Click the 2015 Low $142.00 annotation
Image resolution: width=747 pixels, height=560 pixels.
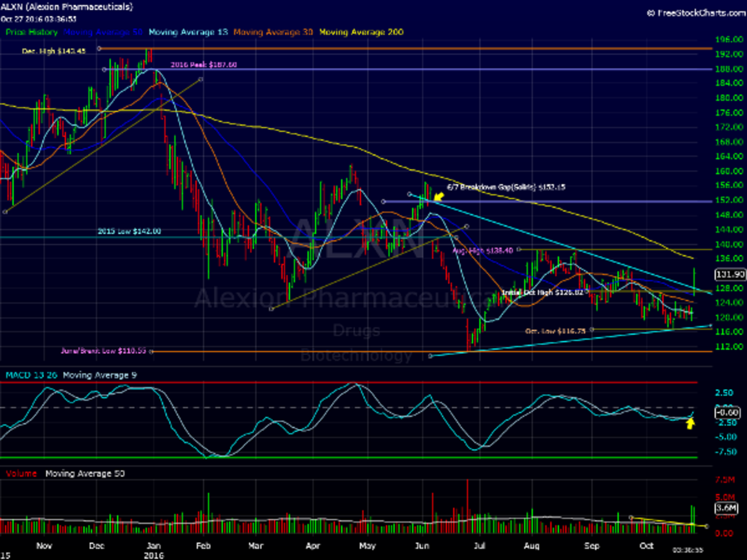[x=129, y=231]
